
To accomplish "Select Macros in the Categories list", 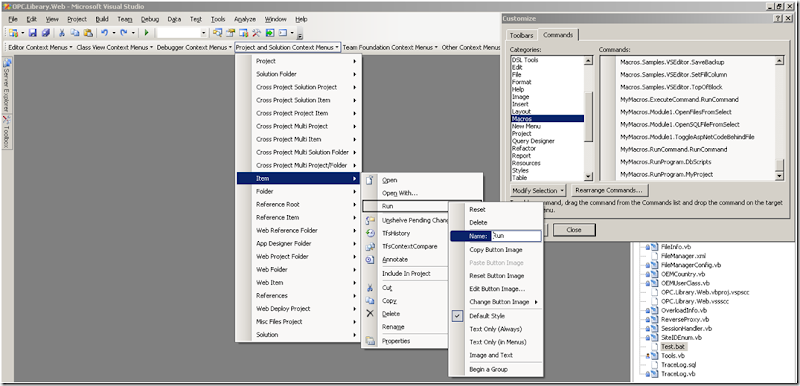I will [547, 118].
